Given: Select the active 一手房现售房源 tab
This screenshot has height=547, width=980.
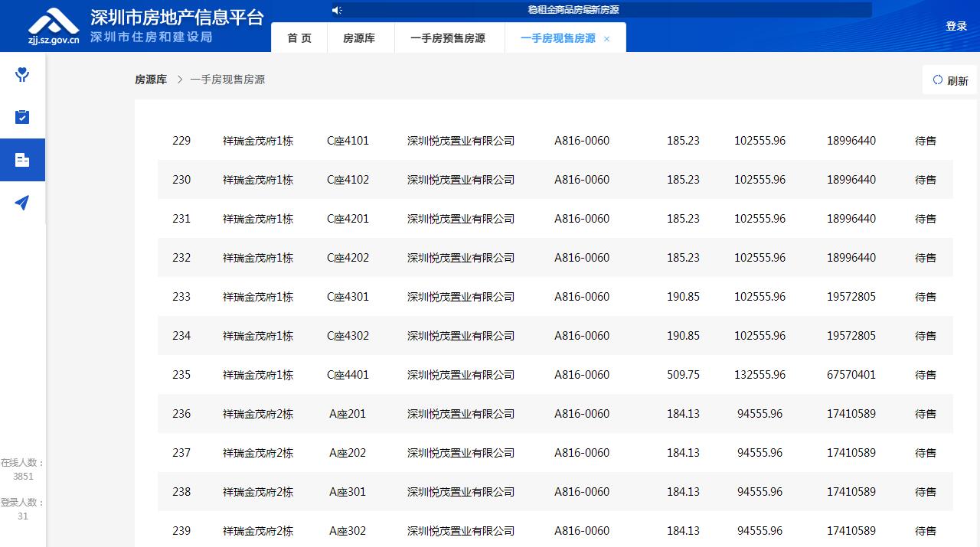Looking at the screenshot, I should pyautogui.click(x=557, y=38).
